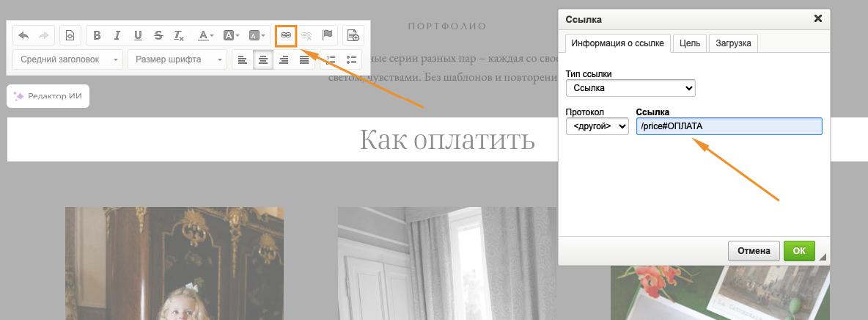Click the remove format icon

tap(180, 34)
